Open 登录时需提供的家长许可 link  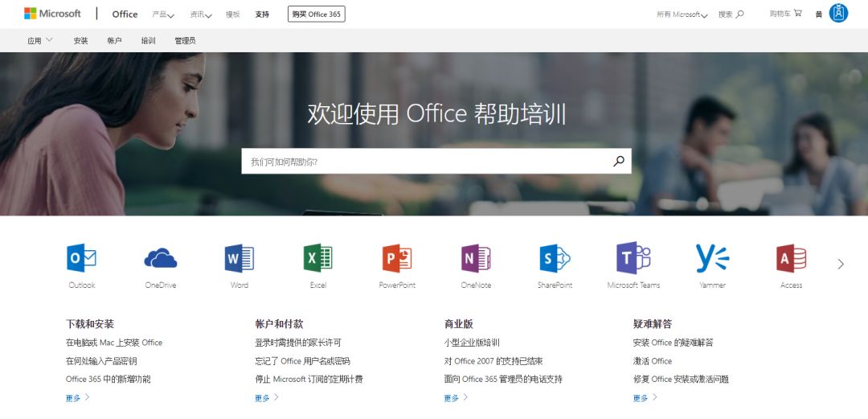[298, 343]
